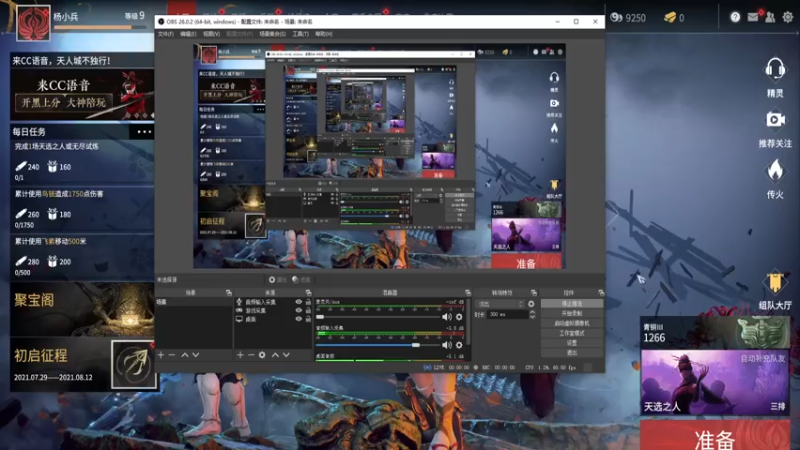800x450 pixels.
Task: Open the game friends list icon
Action: [x=770, y=17]
